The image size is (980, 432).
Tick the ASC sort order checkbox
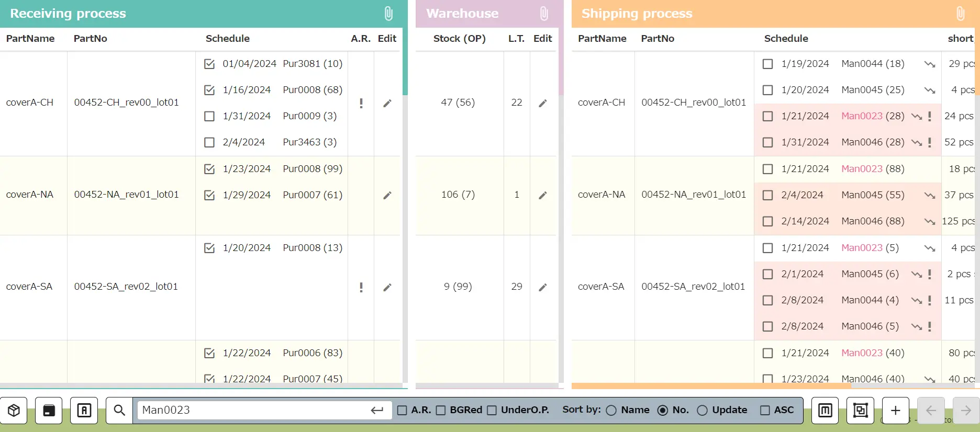click(x=765, y=411)
